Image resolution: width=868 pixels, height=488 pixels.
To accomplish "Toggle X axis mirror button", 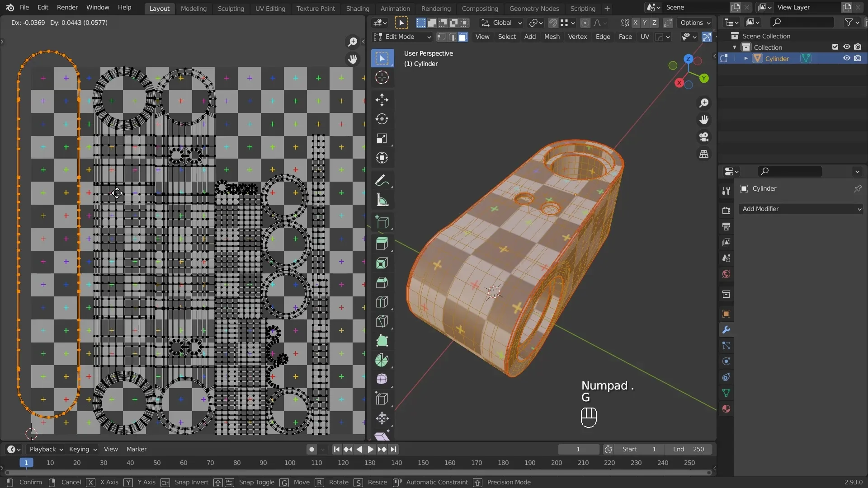I will 636,23.
